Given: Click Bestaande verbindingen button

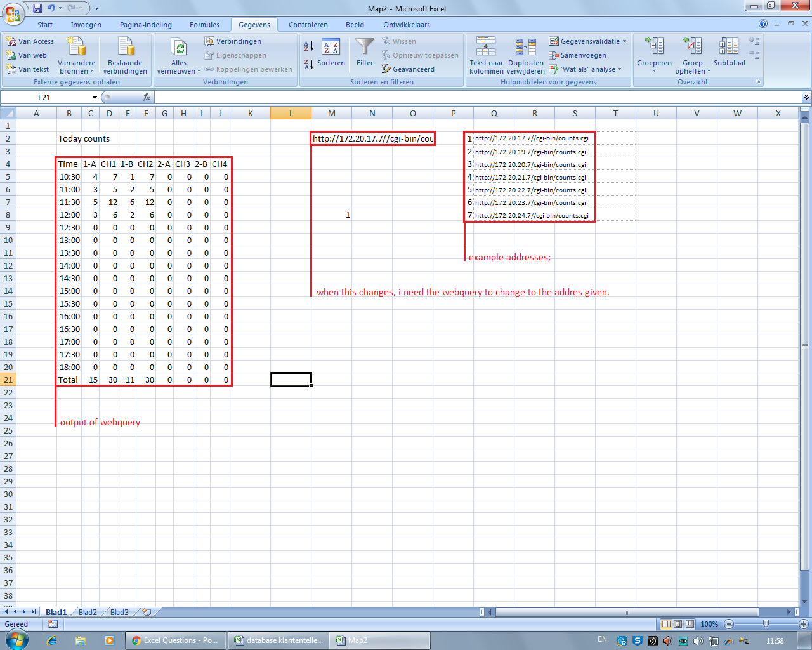Looking at the screenshot, I should [x=126, y=56].
